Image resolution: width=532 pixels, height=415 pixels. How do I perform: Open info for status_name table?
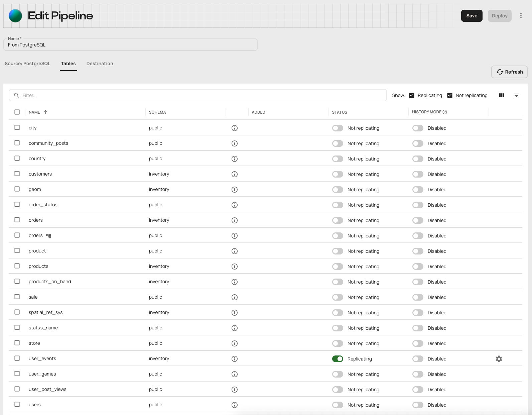[x=235, y=328]
